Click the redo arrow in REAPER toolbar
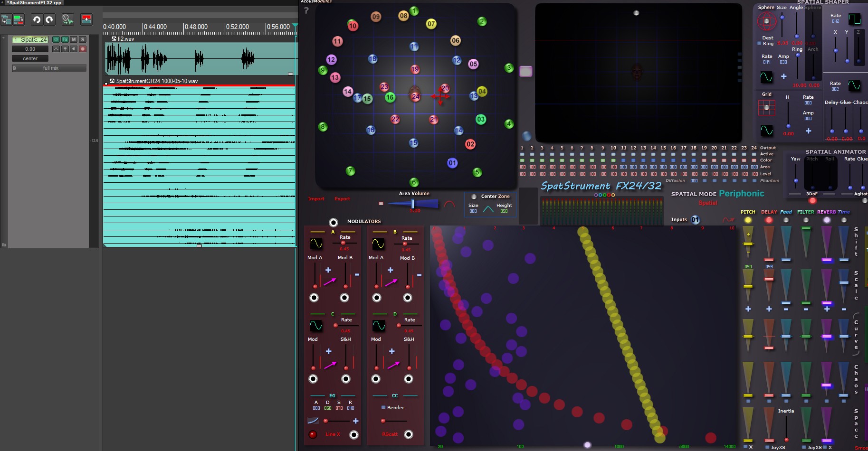The image size is (868, 451). [49, 19]
